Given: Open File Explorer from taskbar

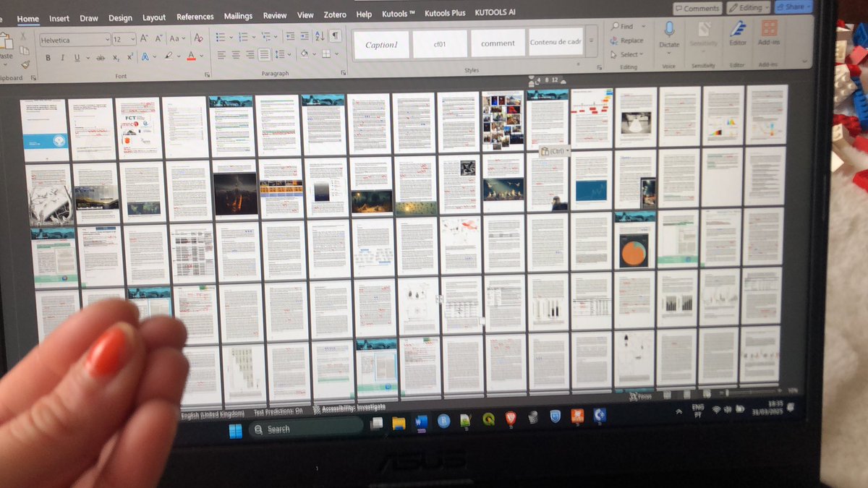Looking at the screenshot, I should point(399,424).
